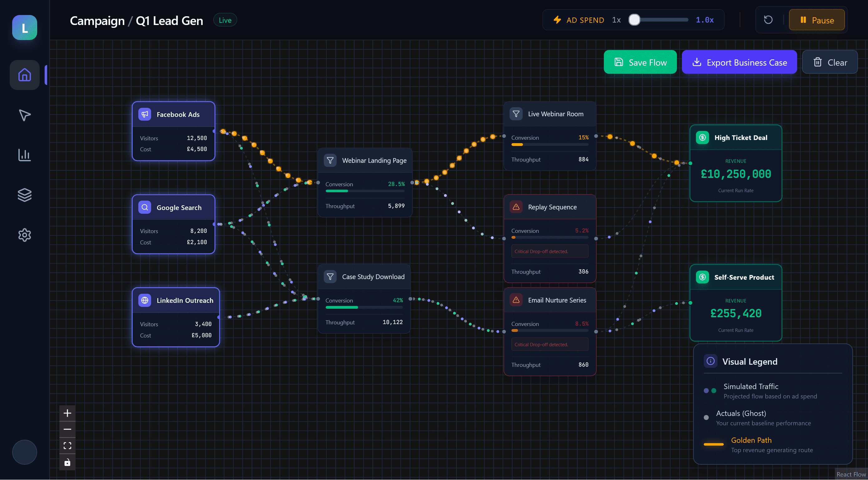Select the Webinar Landing Page node title
The width and height of the screenshot is (868, 480).
point(374,161)
